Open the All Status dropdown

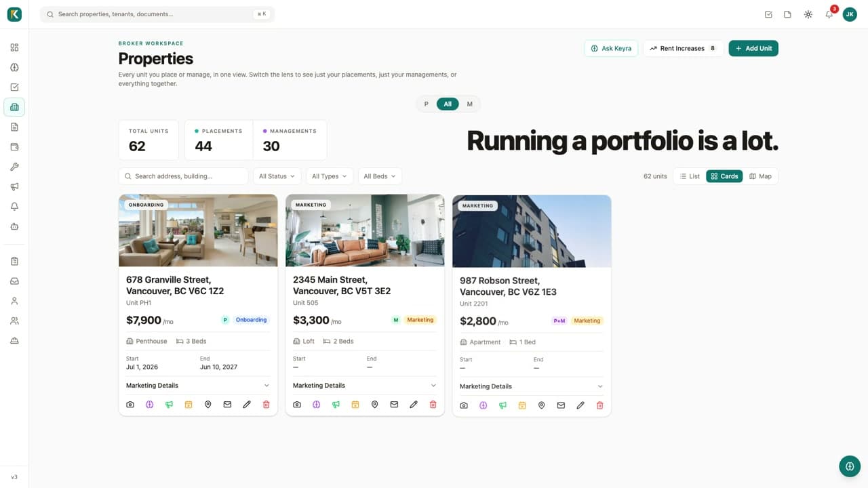pyautogui.click(x=277, y=176)
